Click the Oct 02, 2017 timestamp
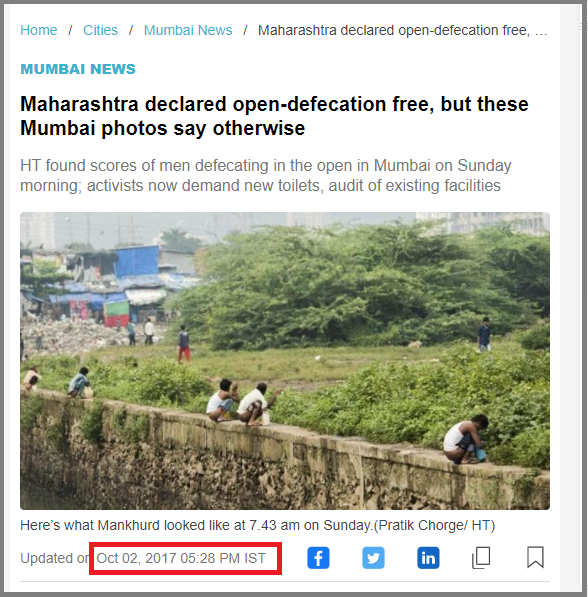 click(181, 558)
